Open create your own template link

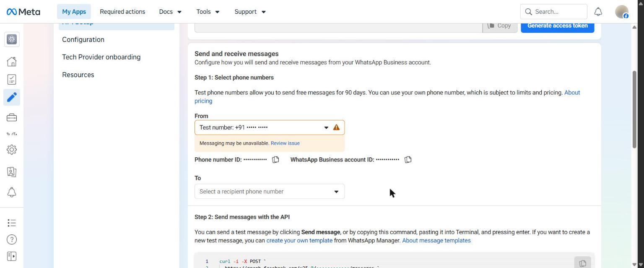(x=299, y=241)
